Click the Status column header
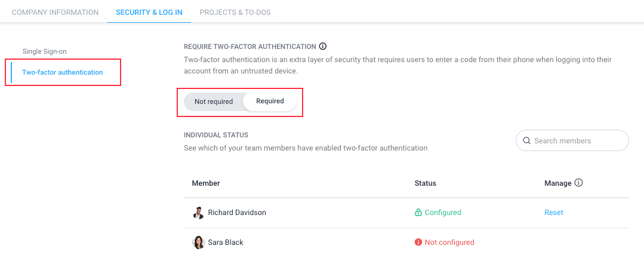Screen dimensions: 644x261 426,183
